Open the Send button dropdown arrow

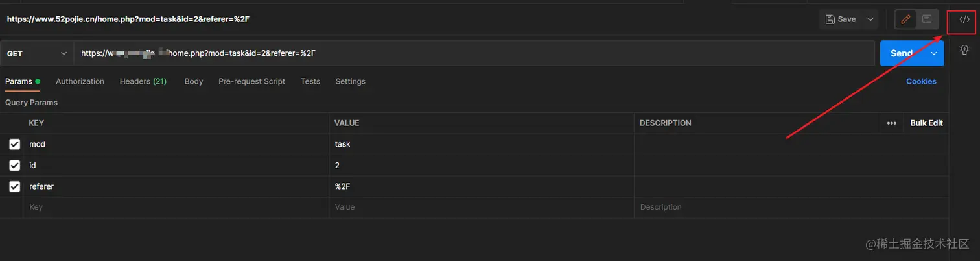coord(934,53)
